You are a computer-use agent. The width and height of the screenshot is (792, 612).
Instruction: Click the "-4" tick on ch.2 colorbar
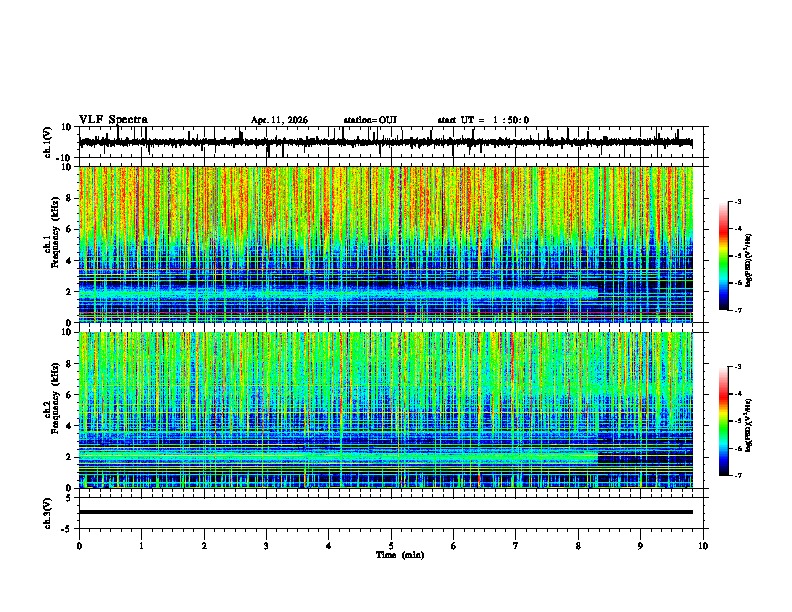(737, 394)
